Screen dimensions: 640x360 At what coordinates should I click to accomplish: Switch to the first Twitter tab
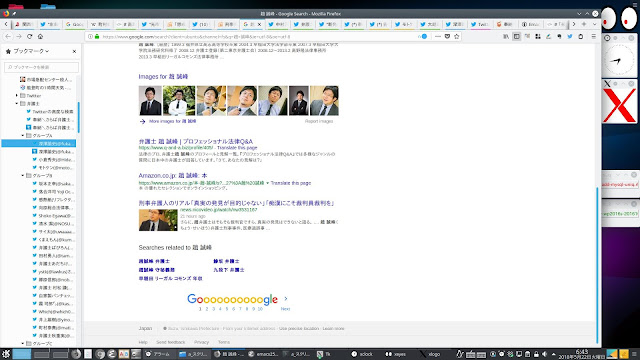(49, 24)
